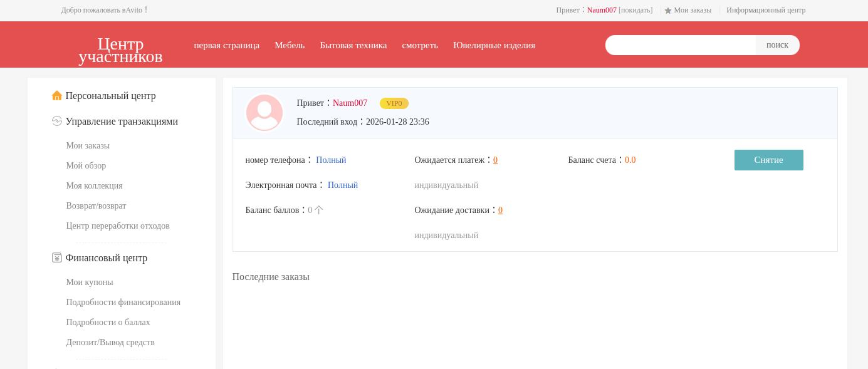The image size is (868, 369).
Task: Open Моя коллекция in the sidebar
Action: (x=94, y=185)
